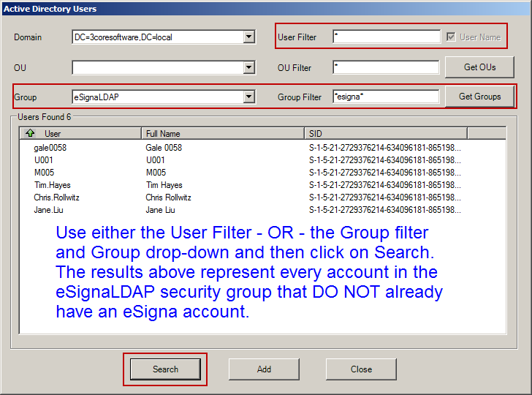Click full name Chris Rollwitz
The height and width of the screenshot is (395, 532).
pyautogui.click(x=168, y=197)
